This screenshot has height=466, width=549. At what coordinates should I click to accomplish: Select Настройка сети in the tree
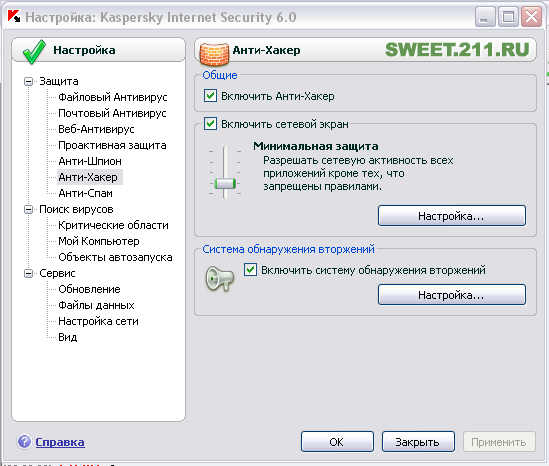tap(98, 321)
